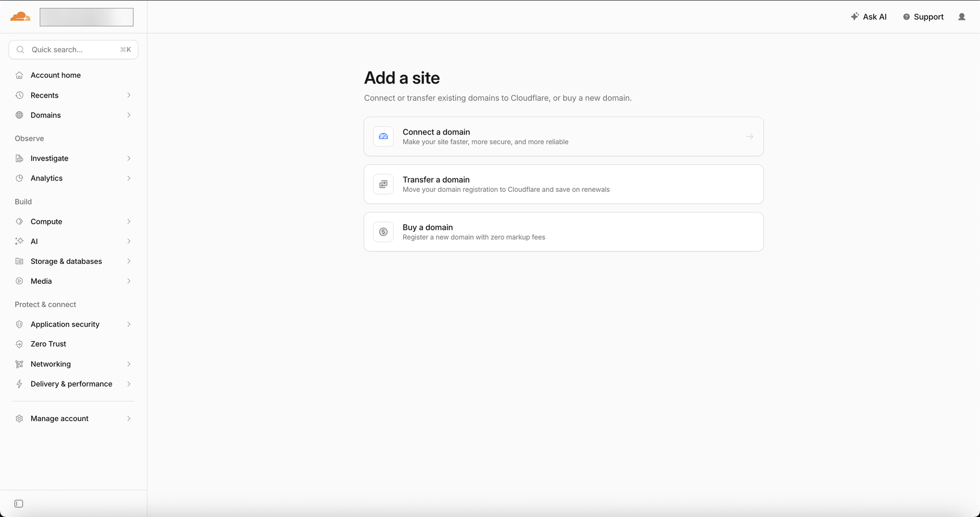Click the Connect a domain gauge icon
Viewport: 980px width, 517px height.
(383, 137)
